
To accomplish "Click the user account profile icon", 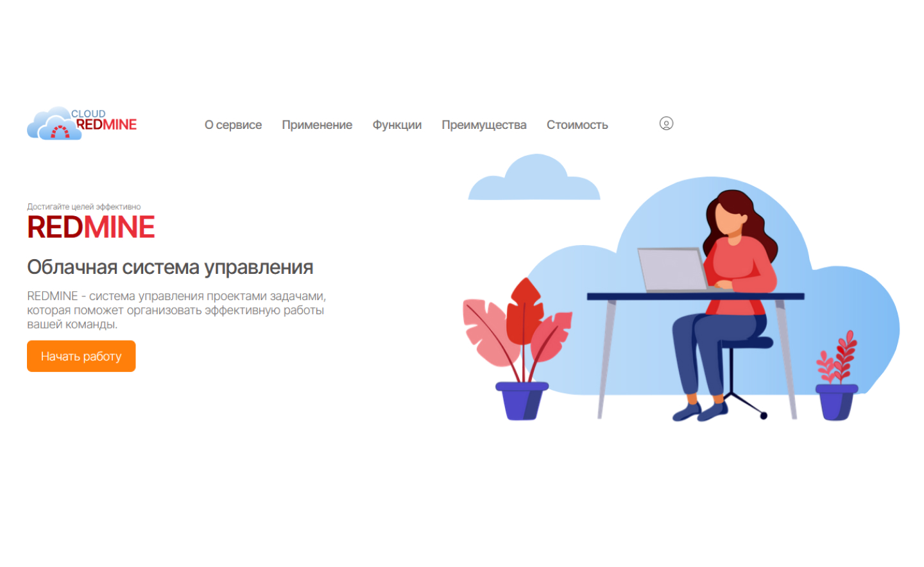I will (x=666, y=124).
